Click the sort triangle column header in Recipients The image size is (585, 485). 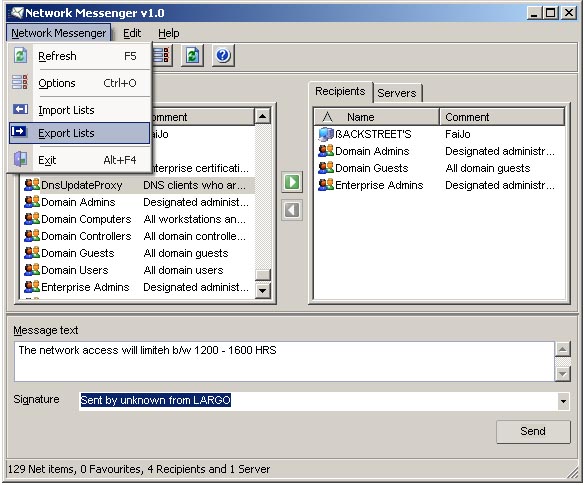pyautogui.click(x=327, y=117)
